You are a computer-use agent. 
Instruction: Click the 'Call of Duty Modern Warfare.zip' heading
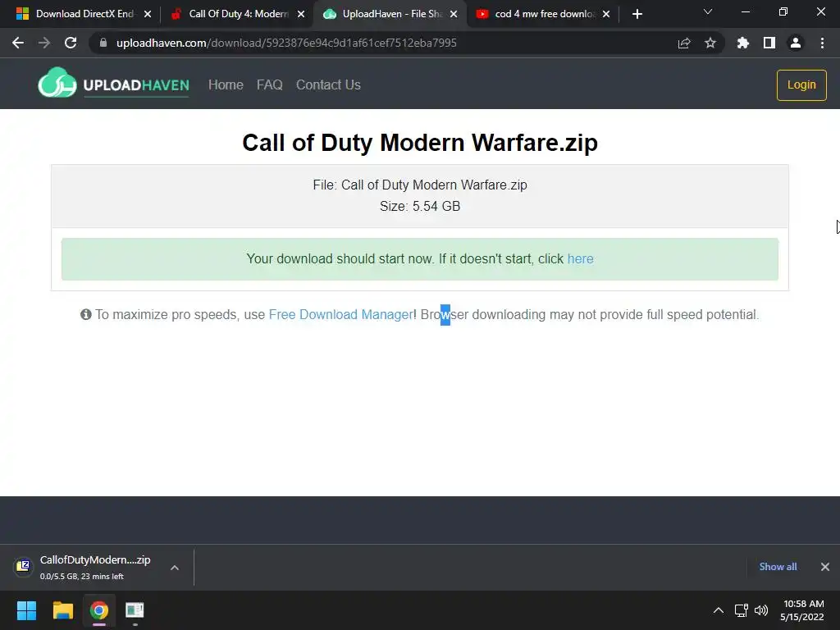pos(420,143)
